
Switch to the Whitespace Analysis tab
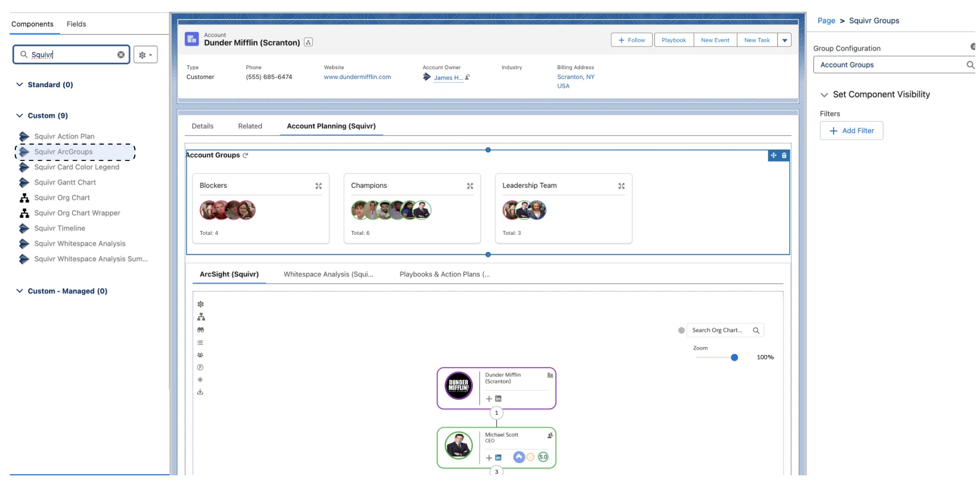328,274
